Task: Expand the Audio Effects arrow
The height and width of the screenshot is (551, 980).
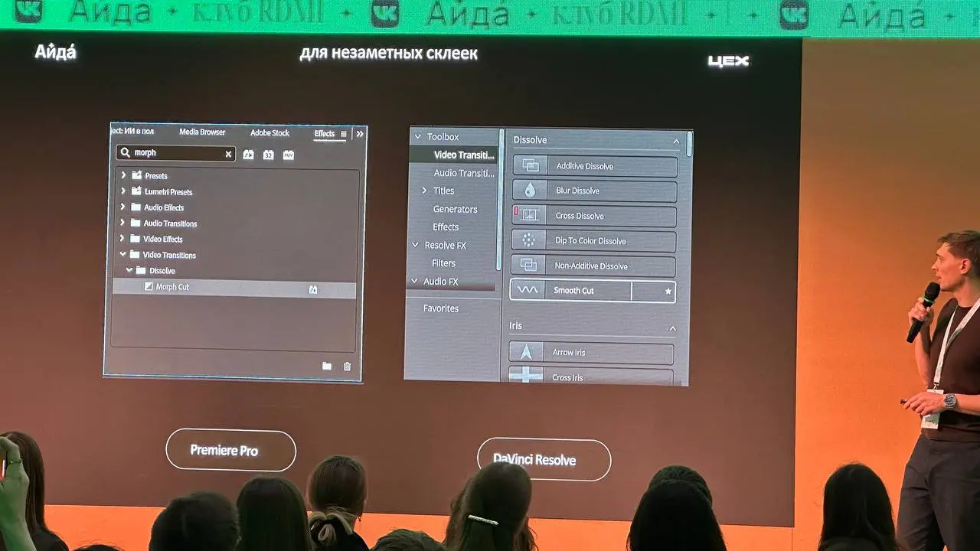Action: click(x=122, y=207)
